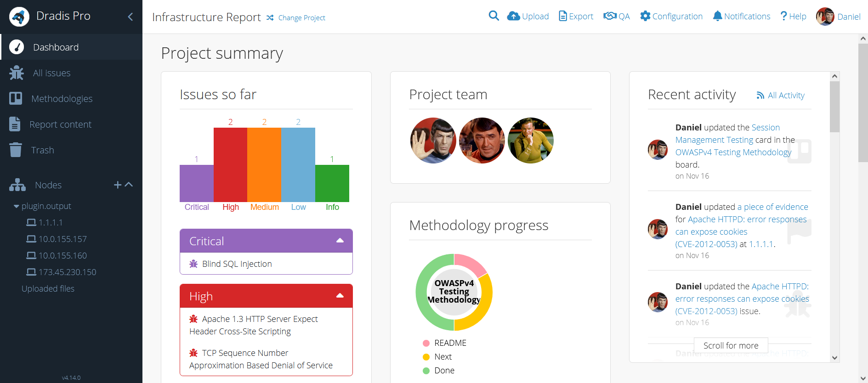
Task: Click the Trash can icon
Action: (16, 150)
